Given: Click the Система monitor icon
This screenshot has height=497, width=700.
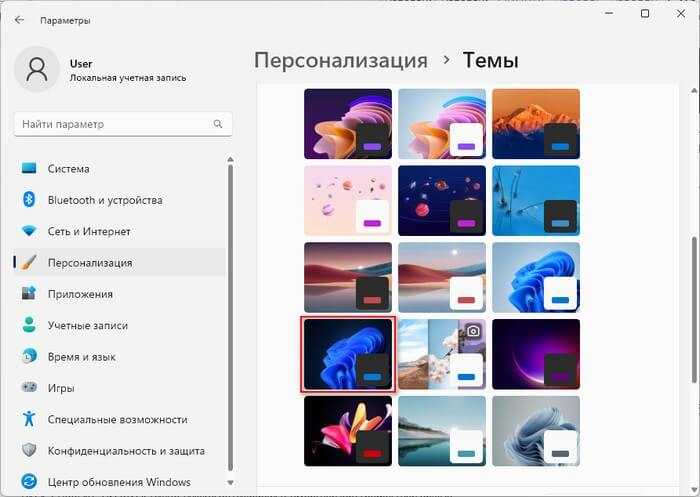Looking at the screenshot, I should 29,168.
